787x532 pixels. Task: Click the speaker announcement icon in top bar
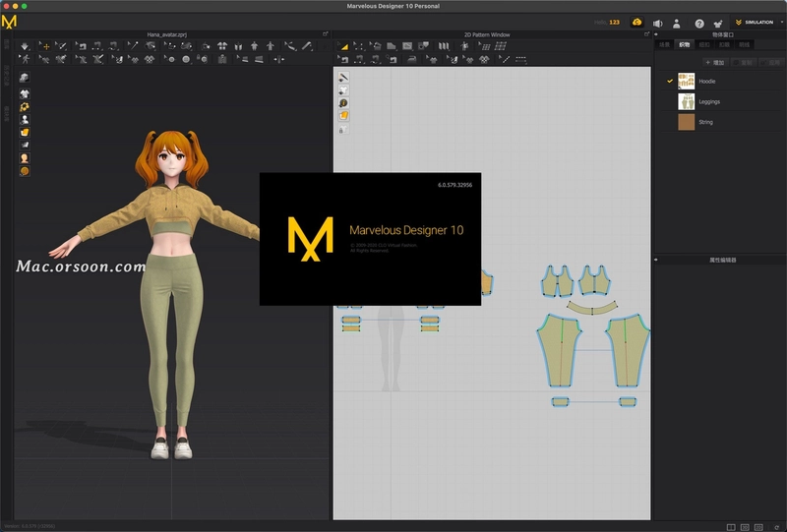pyautogui.click(x=657, y=23)
